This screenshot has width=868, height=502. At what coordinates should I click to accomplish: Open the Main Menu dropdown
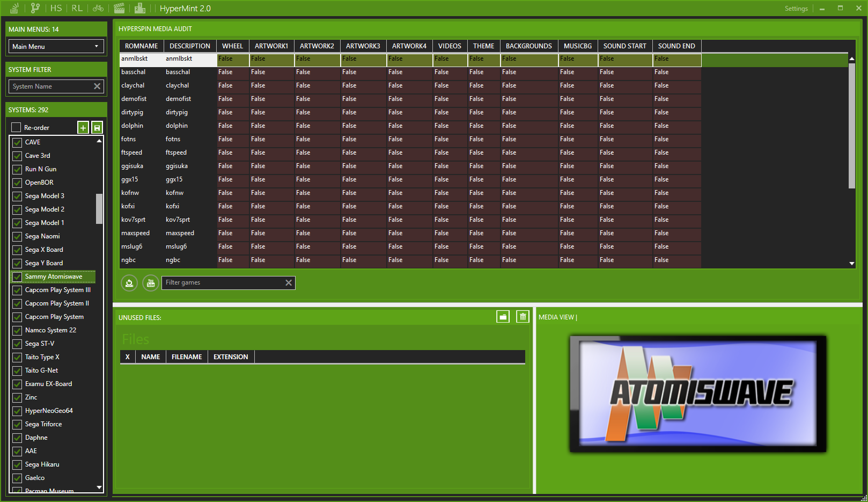pyautogui.click(x=56, y=46)
